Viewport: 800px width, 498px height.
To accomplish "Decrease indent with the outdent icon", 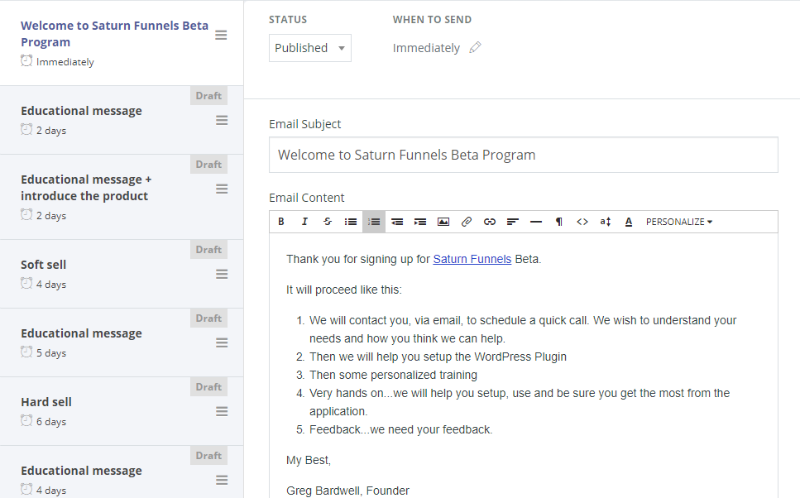I will (x=397, y=221).
